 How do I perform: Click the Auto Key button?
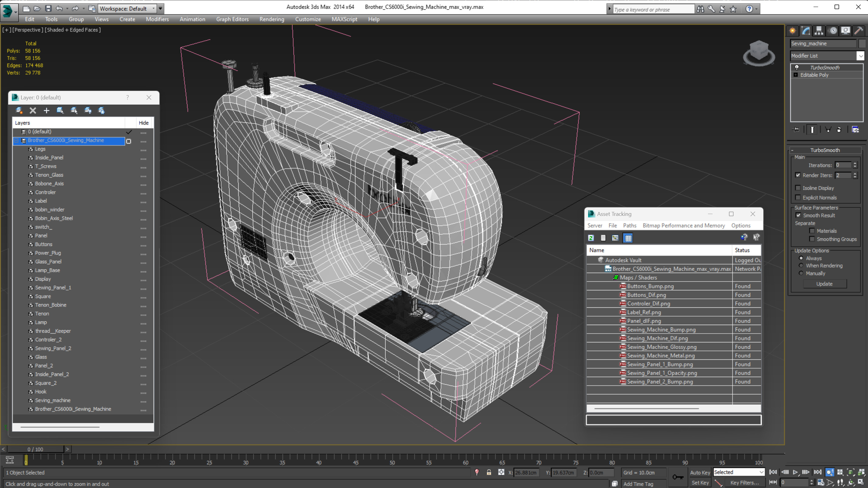(x=700, y=472)
